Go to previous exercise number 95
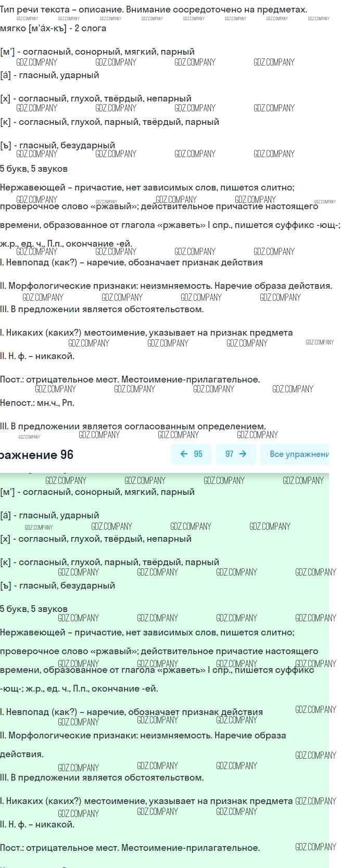The image size is (354, 868). click(191, 454)
